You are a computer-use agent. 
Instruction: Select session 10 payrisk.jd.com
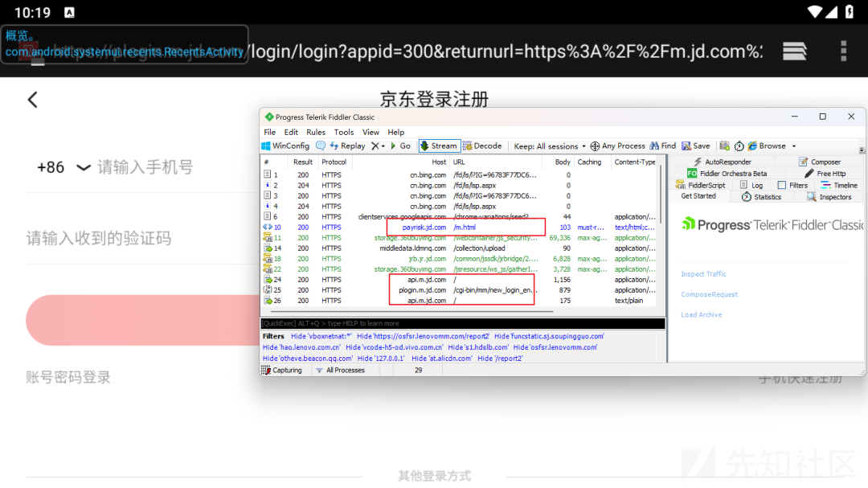(459, 228)
